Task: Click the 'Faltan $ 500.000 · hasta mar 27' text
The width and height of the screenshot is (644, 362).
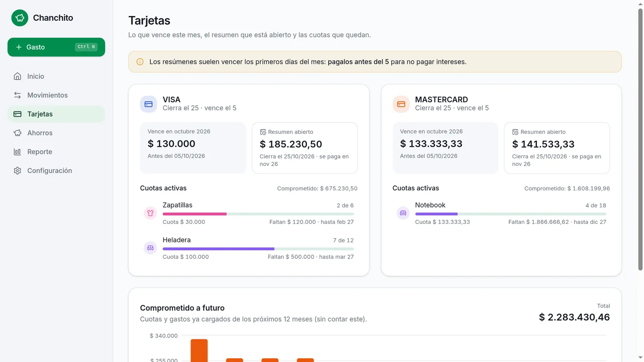Action: (311, 257)
